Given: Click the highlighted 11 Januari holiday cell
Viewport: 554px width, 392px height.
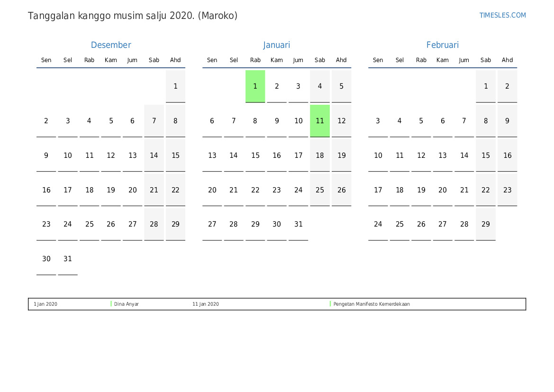Looking at the screenshot, I should pyautogui.click(x=320, y=121).
